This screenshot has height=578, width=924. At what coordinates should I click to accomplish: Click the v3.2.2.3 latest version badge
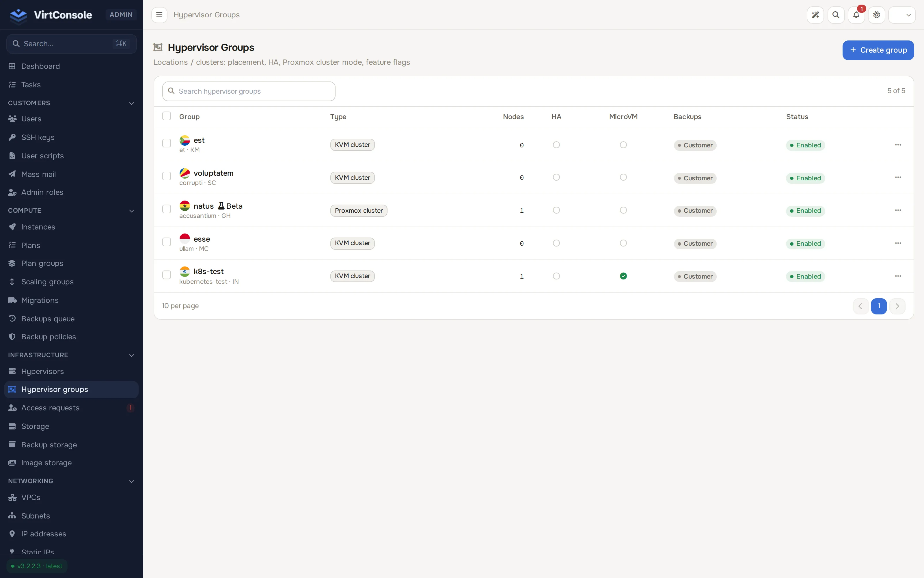[x=37, y=566]
